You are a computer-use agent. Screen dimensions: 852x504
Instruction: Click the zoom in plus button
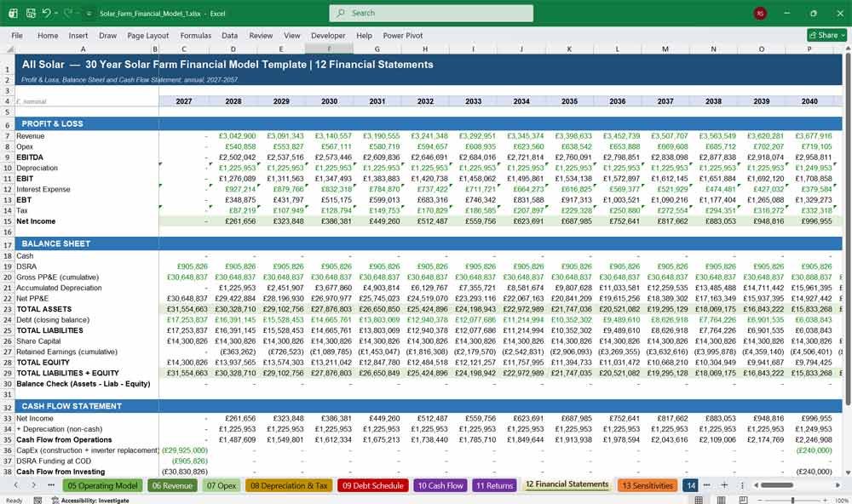[x=826, y=500]
